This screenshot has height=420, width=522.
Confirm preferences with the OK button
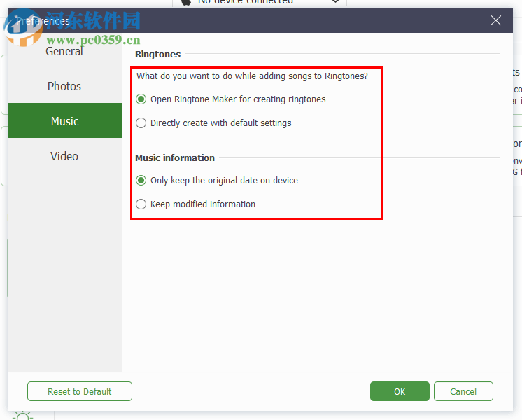pos(400,391)
